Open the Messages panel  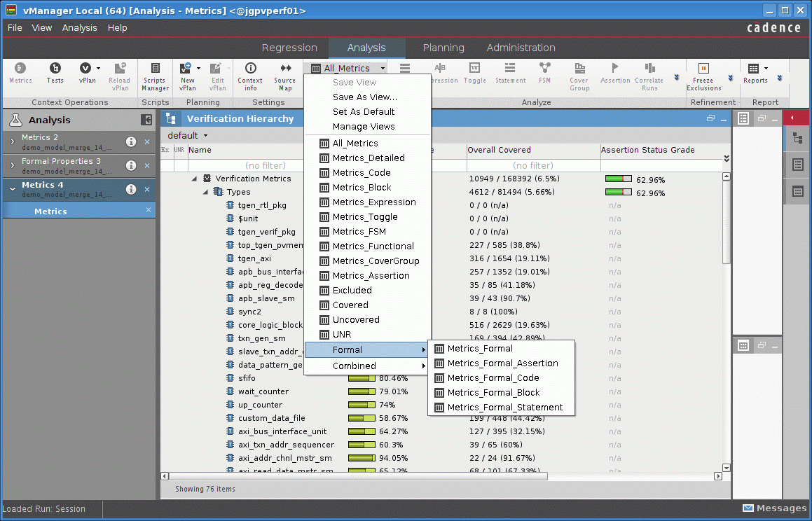[774, 508]
